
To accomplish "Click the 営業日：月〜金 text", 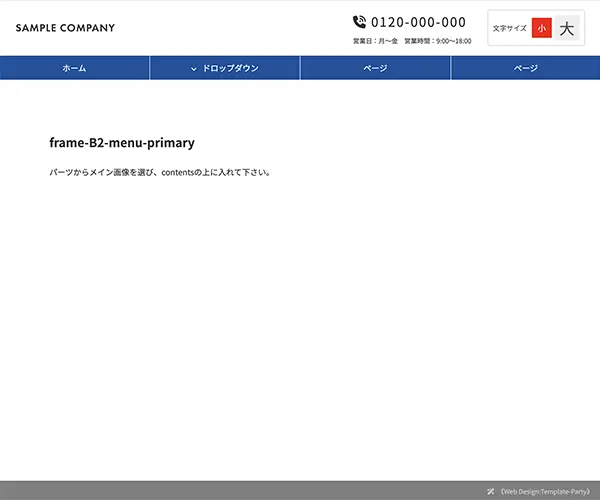I will tap(375, 42).
